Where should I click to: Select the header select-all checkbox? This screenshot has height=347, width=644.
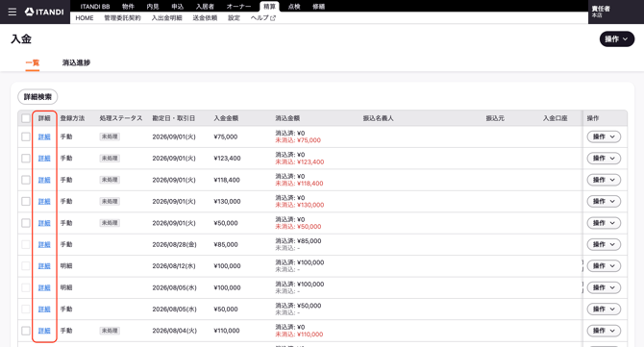(x=26, y=118)
